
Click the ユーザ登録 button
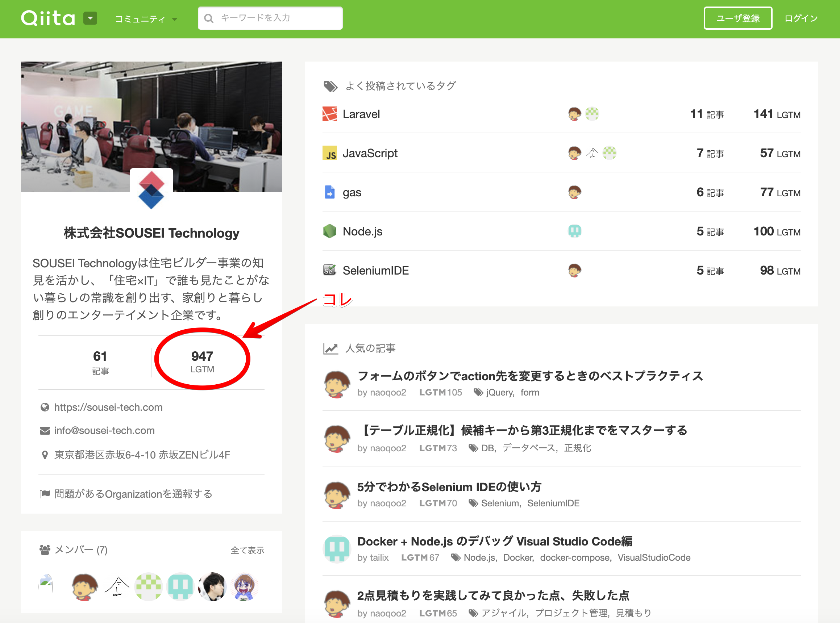pos(737,18)
